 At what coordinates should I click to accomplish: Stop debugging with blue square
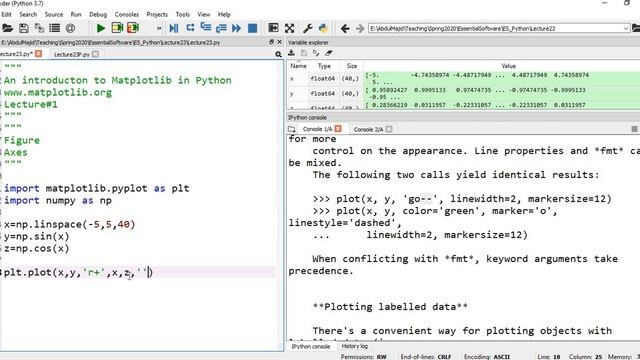(253, 28)
